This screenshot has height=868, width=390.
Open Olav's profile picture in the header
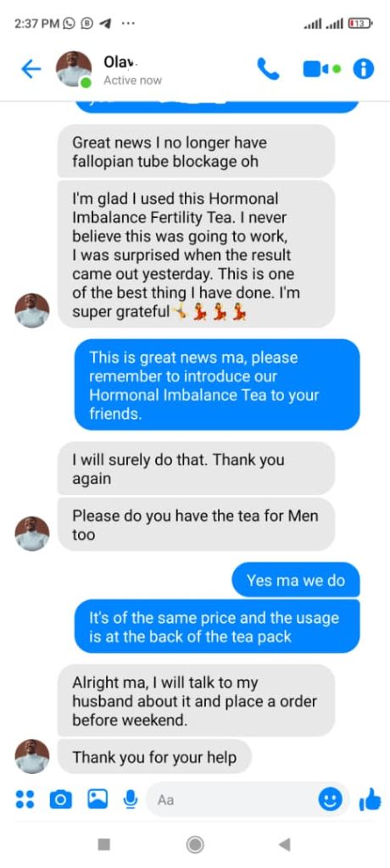coord(74,70)
